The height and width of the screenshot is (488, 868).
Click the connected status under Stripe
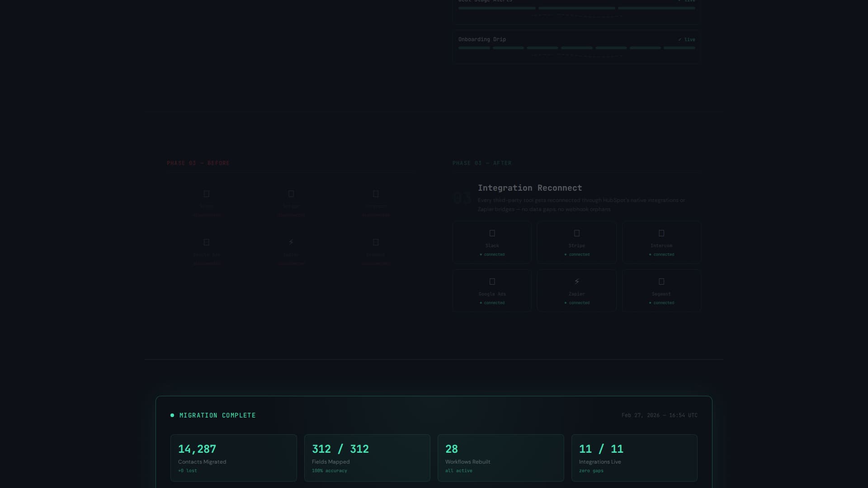577,255
